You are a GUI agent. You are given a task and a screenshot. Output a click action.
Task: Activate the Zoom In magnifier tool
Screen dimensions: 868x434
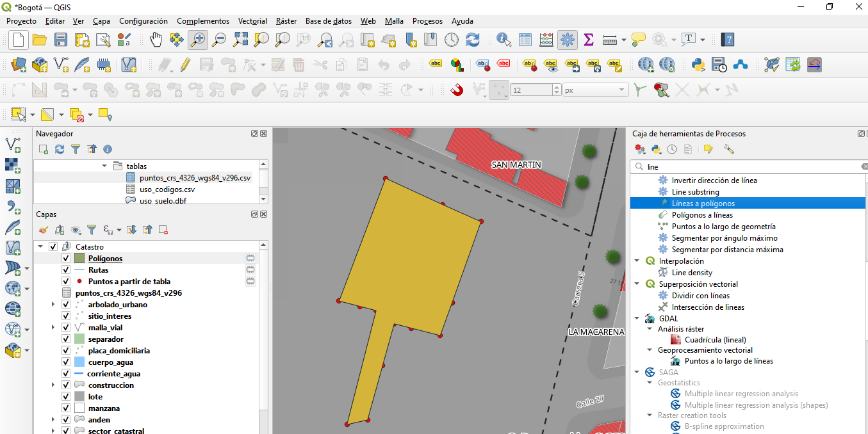tap(197, 40)
